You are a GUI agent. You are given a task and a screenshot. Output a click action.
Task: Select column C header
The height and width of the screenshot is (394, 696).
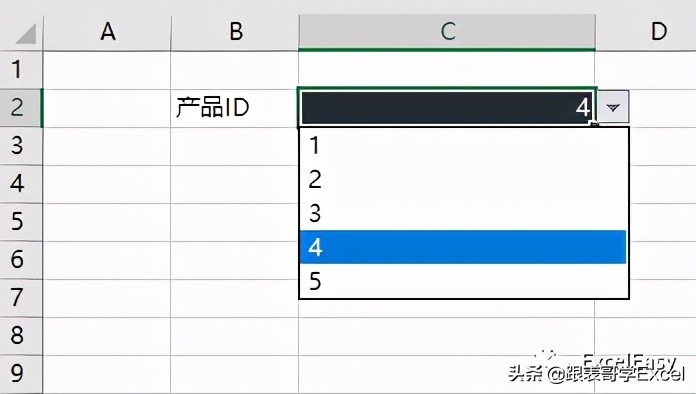[447, 32]
